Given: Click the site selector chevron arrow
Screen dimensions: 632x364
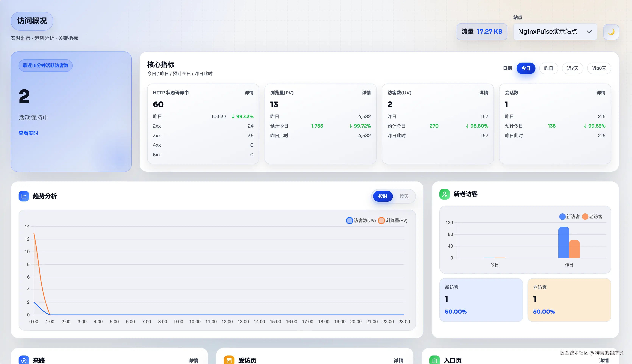Looking at the screenshot, I should tap(589, 32).
